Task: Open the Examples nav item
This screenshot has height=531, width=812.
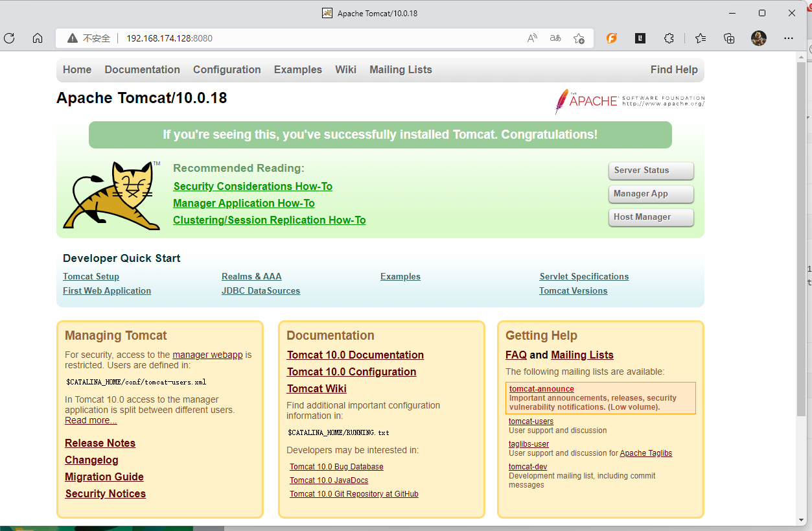Action: click(x=298, y=70)
